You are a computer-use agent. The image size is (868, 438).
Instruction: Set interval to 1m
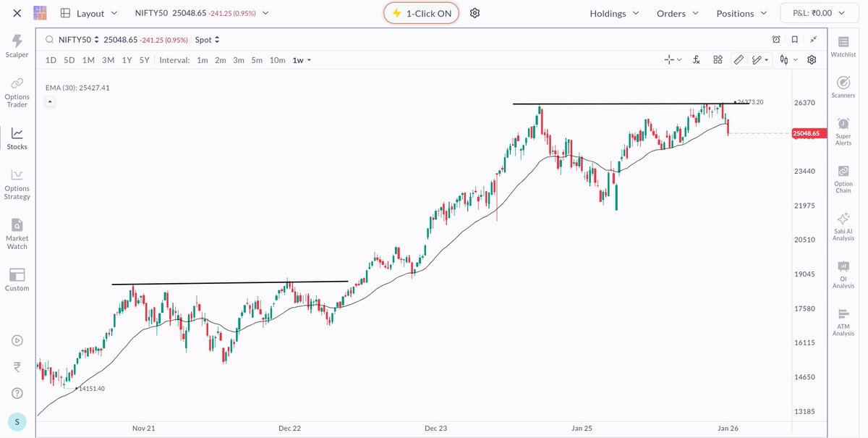(x=203, y=60)
